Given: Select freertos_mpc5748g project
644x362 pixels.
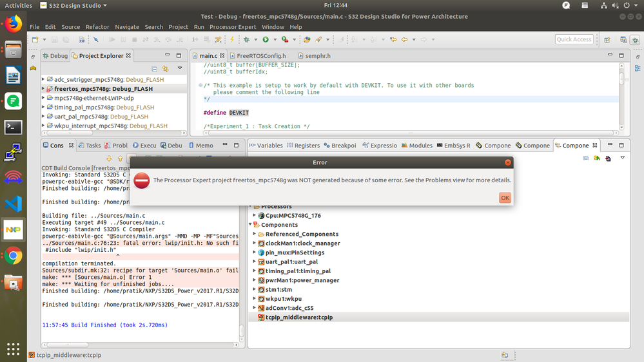Looking at the screenshot, I should (103, 89).
